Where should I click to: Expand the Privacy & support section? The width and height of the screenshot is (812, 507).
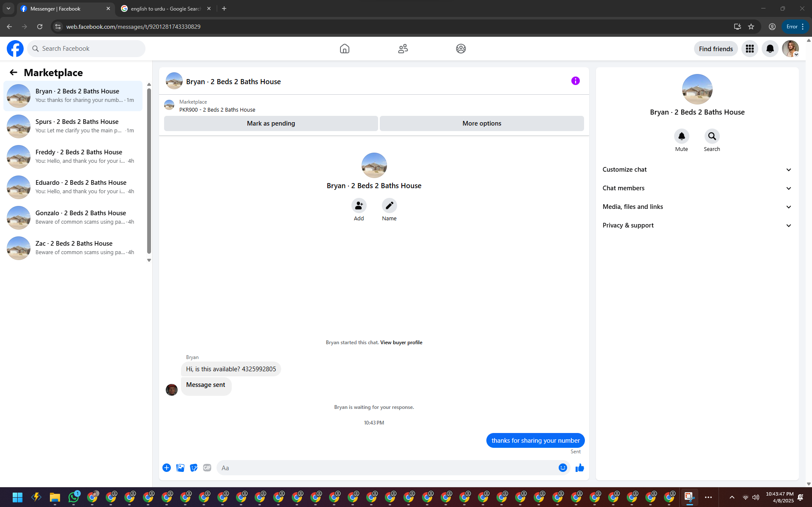coord(697,225)
